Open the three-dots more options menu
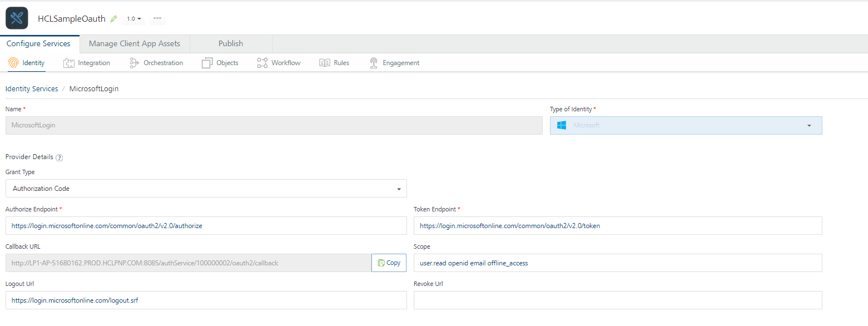 point(157,18)
